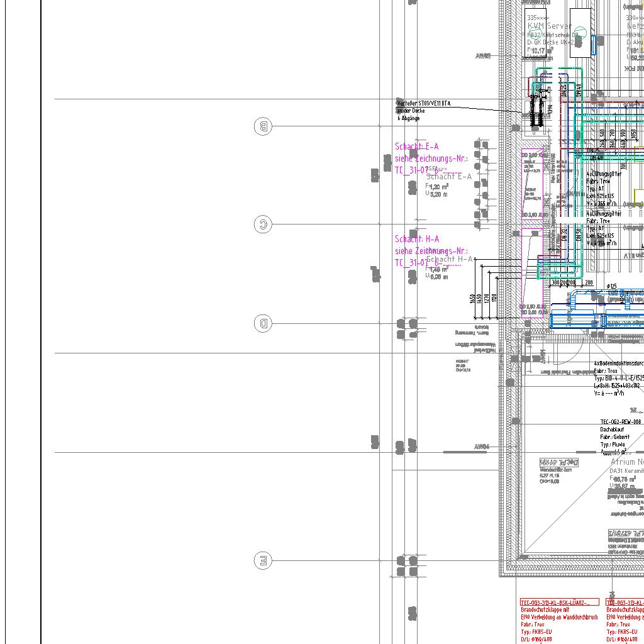Click left red 'Typ: FKRS-EU' line

pyautogui.click(x=536, y=632)
